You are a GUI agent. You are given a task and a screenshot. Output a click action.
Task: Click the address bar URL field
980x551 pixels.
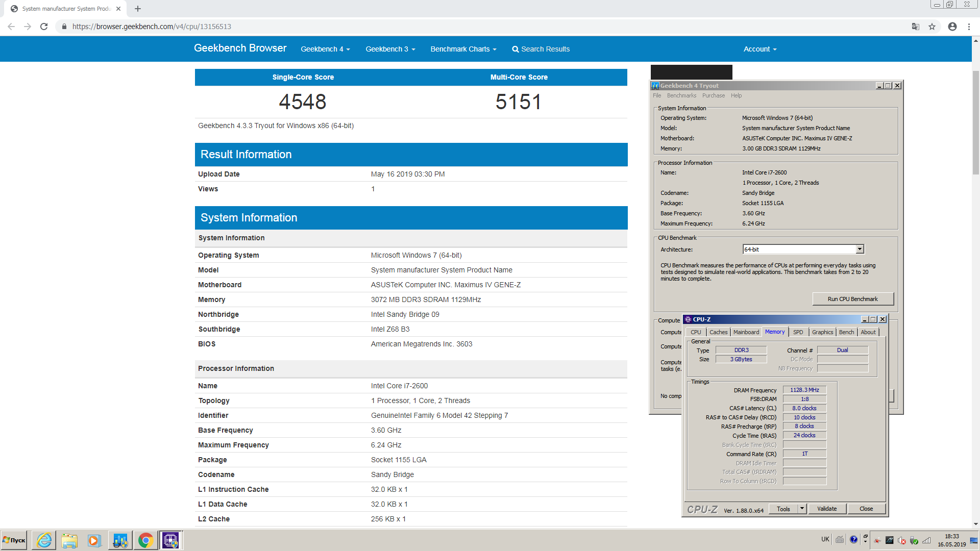click(485, 27)
